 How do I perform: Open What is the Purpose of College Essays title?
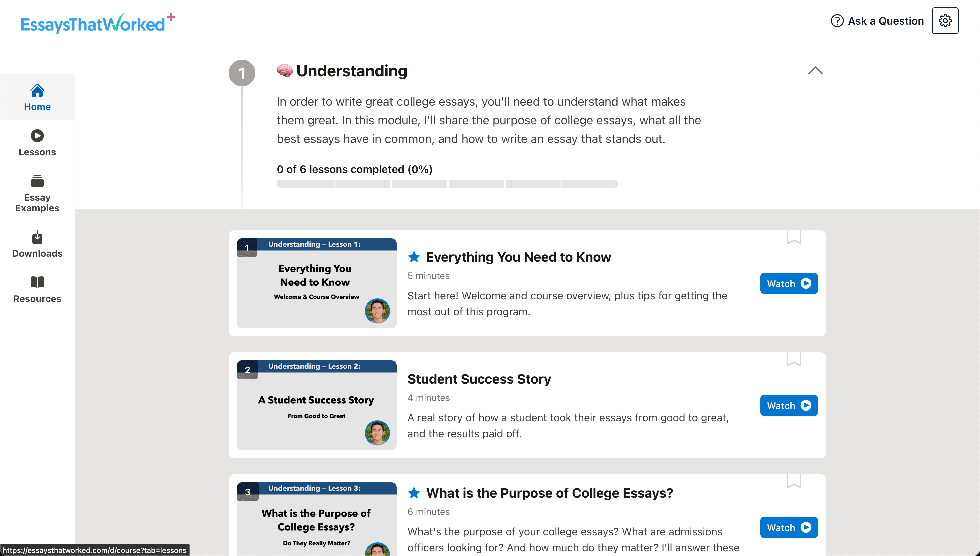549,493
